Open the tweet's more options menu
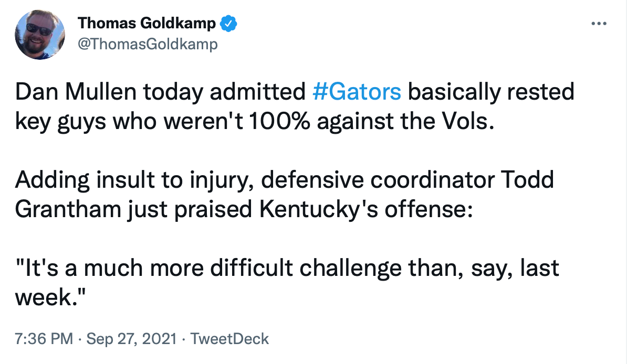627x364 pixels. pos(599,24)
